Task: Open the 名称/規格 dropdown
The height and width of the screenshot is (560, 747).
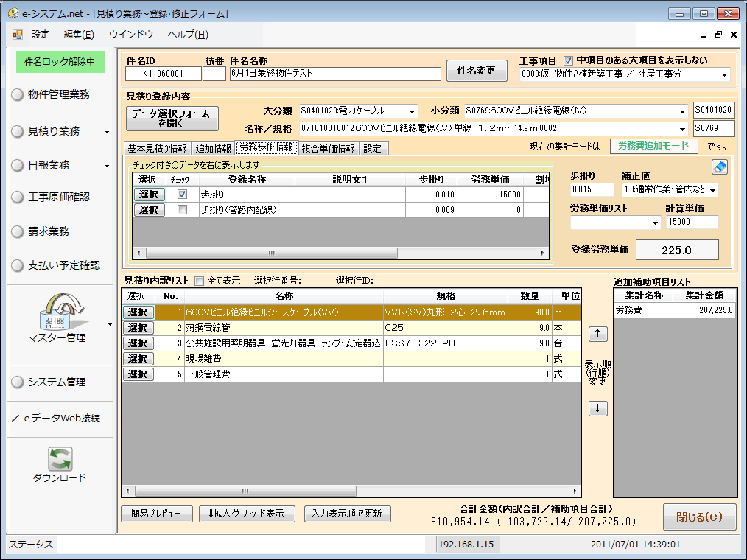Action: [x=682, y=129]
